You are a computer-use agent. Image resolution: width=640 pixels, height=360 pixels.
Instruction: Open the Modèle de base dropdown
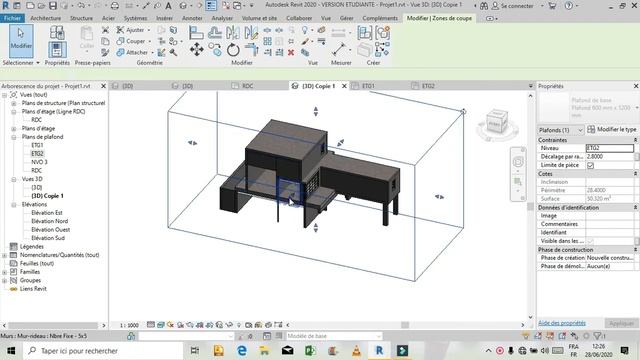(x=334, y=336)
